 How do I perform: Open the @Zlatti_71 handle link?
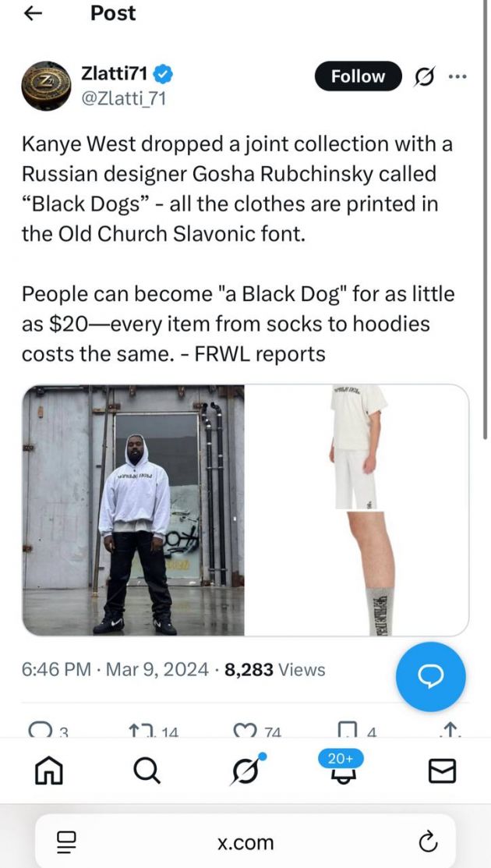pyautogui.click(x=123, y=98)
